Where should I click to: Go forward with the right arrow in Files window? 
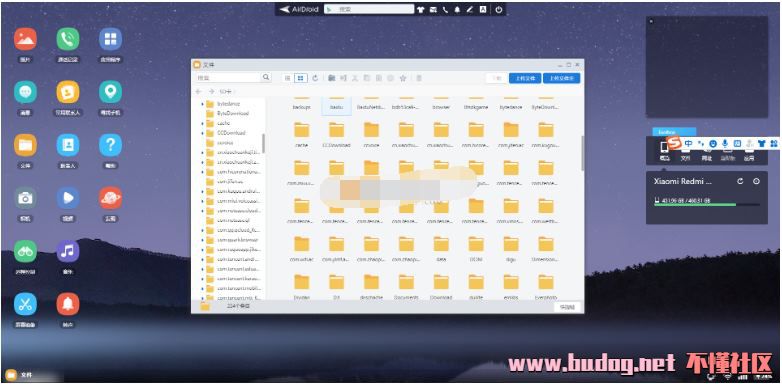[x=211, y=92]
